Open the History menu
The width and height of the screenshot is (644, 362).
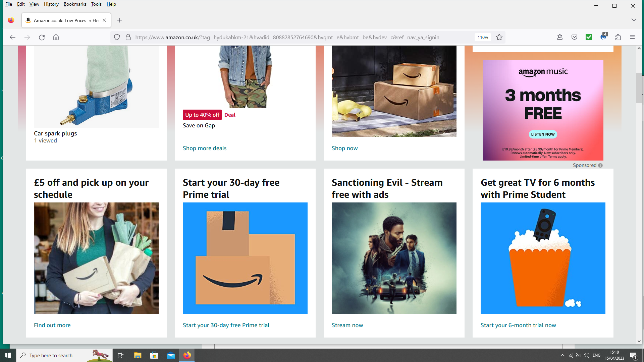[51, 4]
